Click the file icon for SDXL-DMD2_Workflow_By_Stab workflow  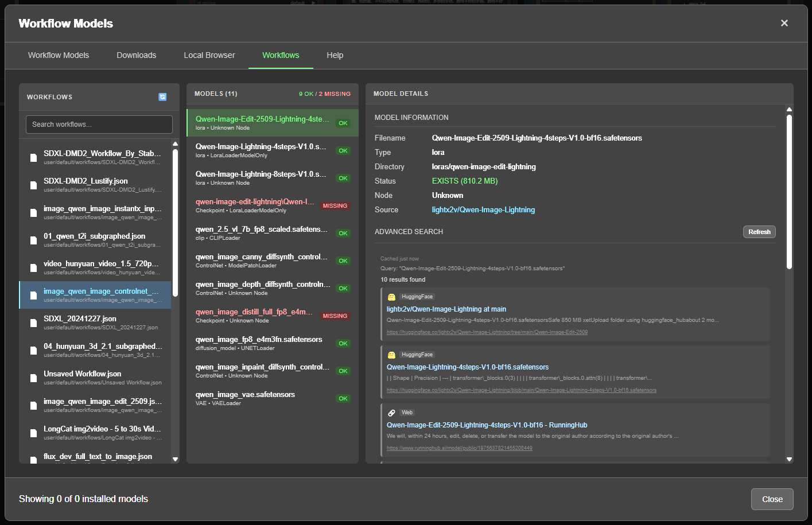tap(33, 158)
